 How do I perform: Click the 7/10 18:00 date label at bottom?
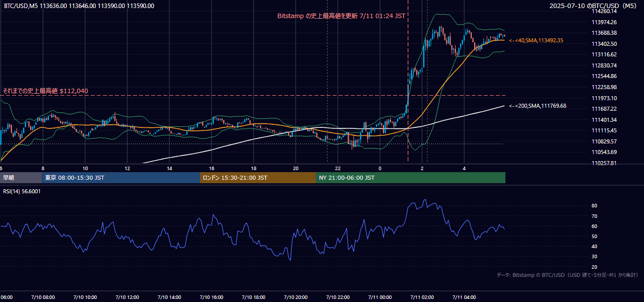click(253, 297)
